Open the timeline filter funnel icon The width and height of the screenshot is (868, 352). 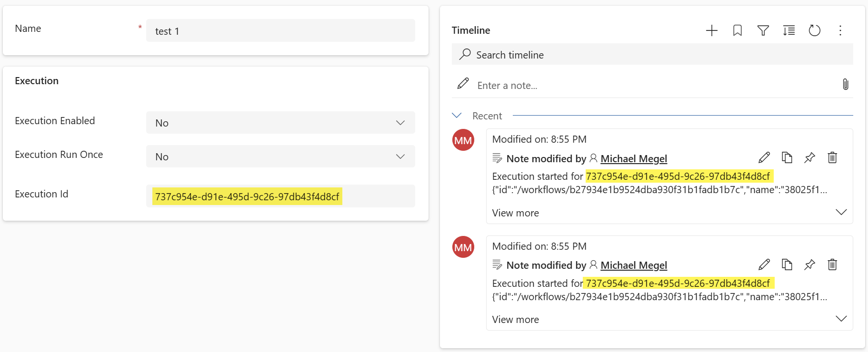pyautogui.click(x=763, y=30)
